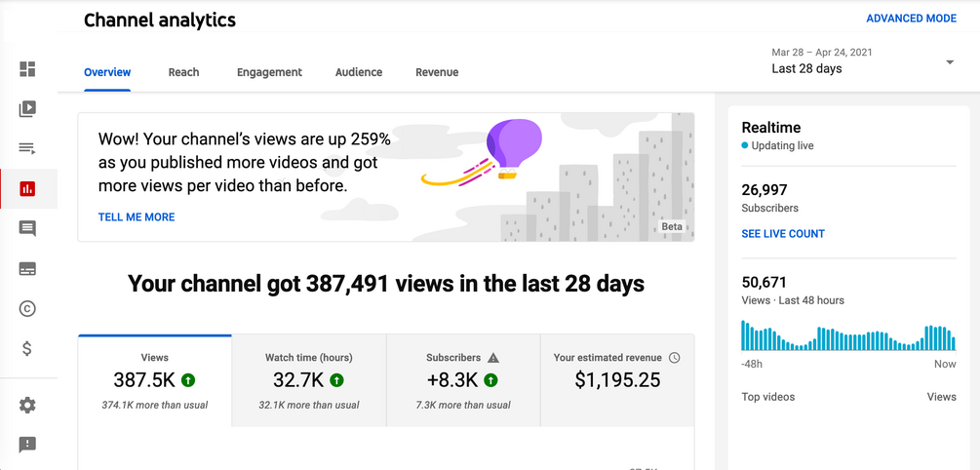Open the Subtitles sidebar icon
The image size is (980, 470).
27,269
